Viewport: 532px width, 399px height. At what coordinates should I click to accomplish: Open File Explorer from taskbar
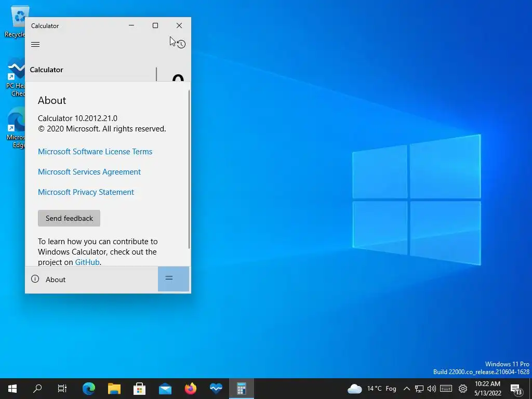[114, 389]
